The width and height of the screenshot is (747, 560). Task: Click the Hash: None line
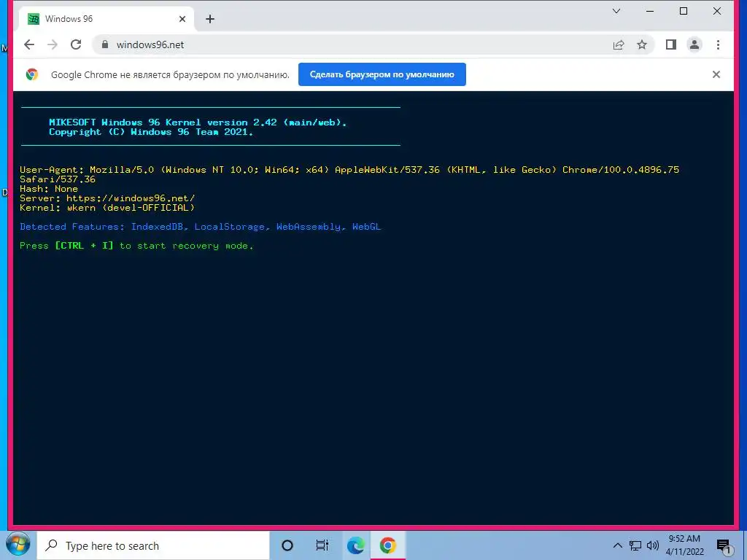pyautogui.click(x=49, y=189)
